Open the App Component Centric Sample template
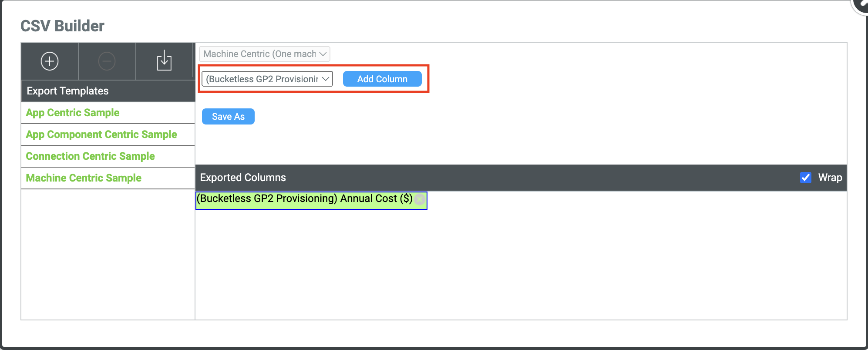The width and height of the screenshot is (868, 350). point(101,135)
